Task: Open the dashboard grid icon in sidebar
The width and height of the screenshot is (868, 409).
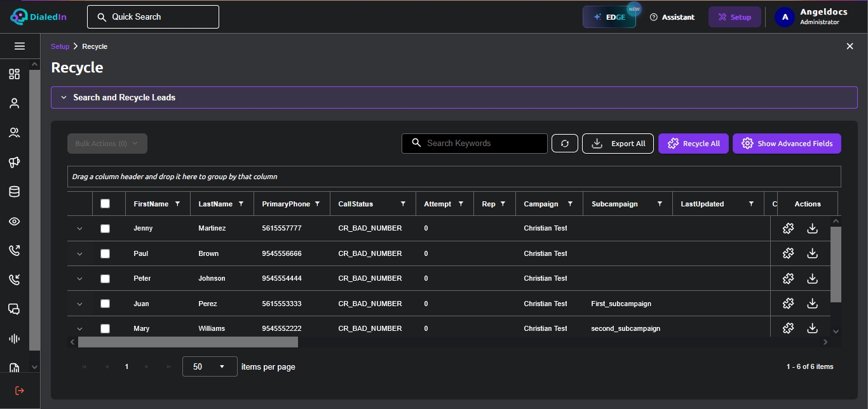Action: [x=15, y=74]
